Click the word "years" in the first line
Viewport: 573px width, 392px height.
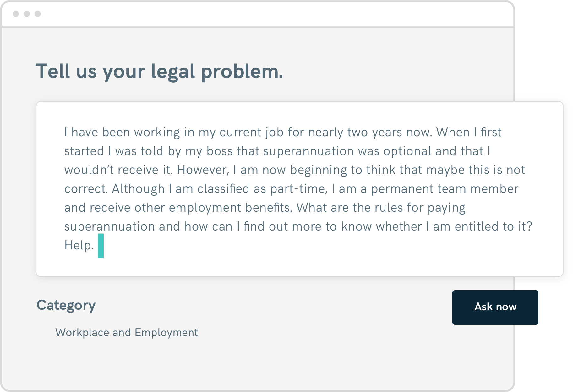click(387, 132)
